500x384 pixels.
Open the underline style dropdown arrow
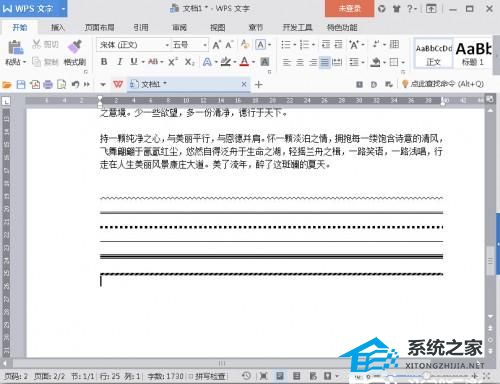143,62
